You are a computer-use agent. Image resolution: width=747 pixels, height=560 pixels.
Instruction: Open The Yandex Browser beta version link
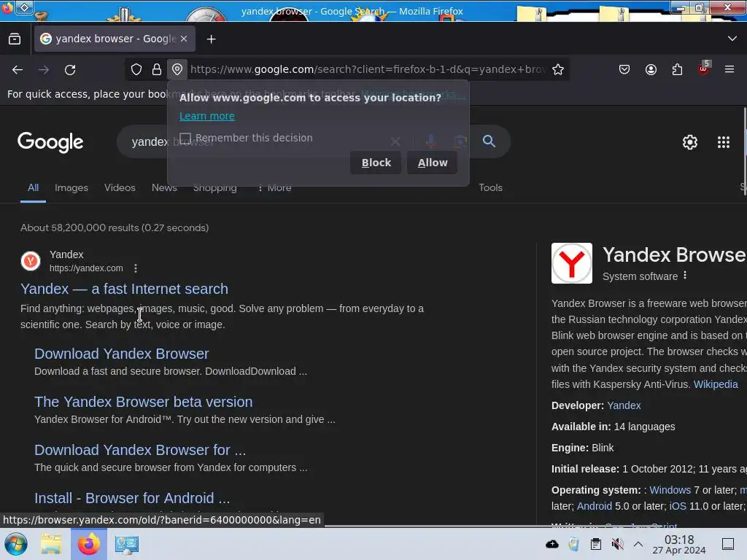pyautogui.click(x=144, y=402)
